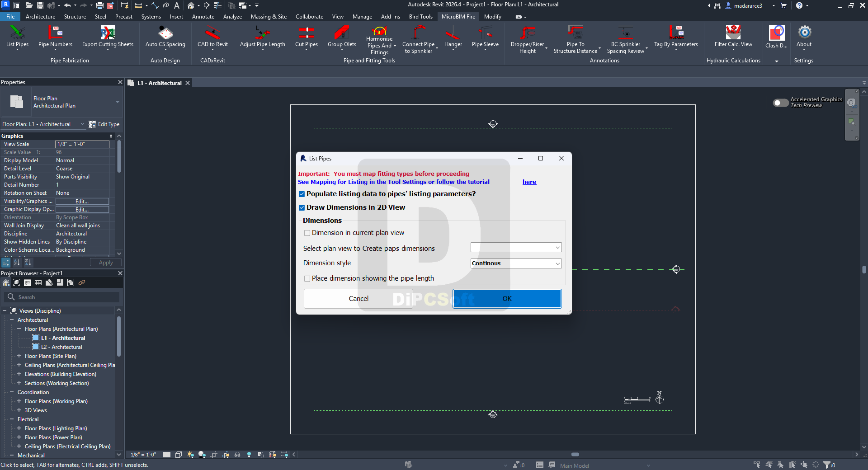The image size is (868, 470).
Task: Open the List Pipes tool
Action: pos(17,36)
